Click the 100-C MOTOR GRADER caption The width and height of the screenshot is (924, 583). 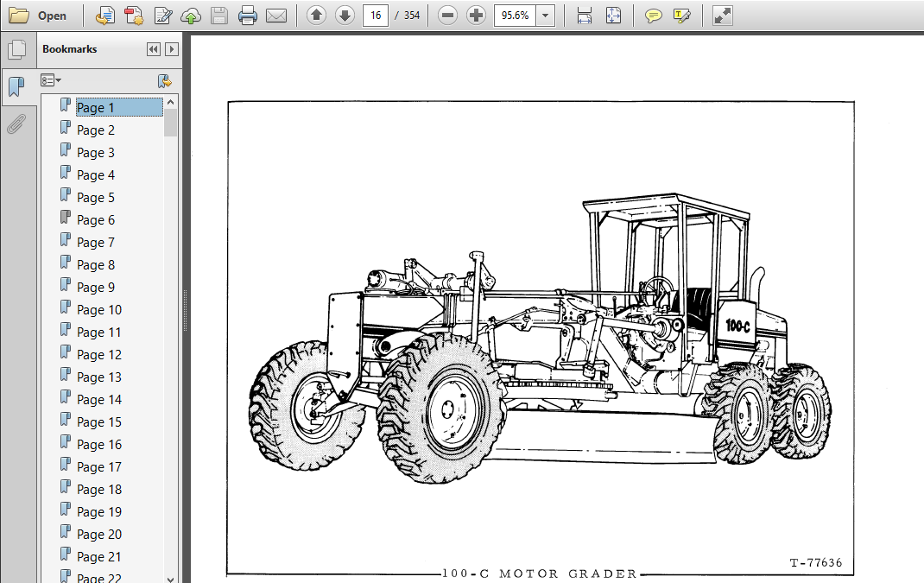pos(539,573)
